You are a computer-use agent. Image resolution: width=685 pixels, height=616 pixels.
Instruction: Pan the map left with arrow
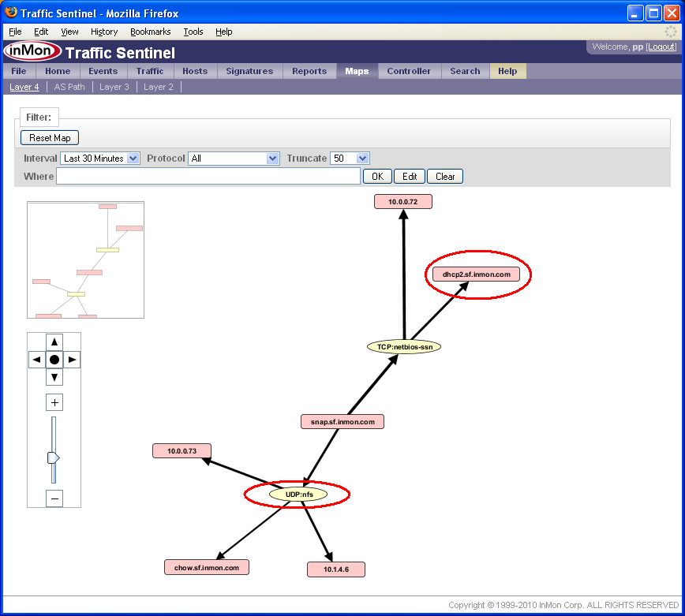click(x=36, y=360)
